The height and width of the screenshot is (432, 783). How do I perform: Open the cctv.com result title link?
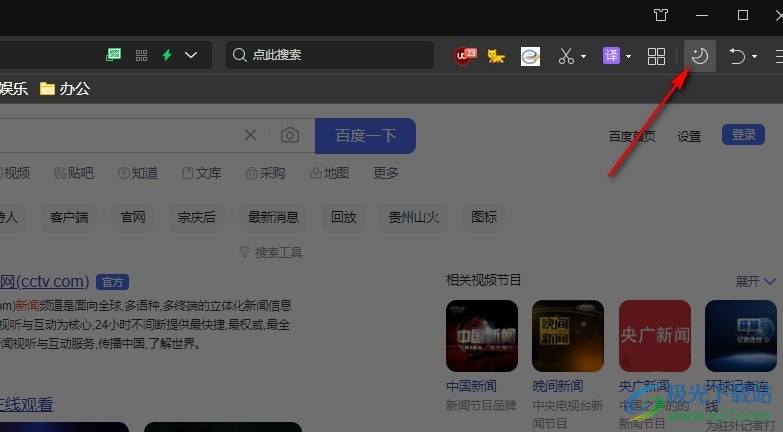click(44, 282)
